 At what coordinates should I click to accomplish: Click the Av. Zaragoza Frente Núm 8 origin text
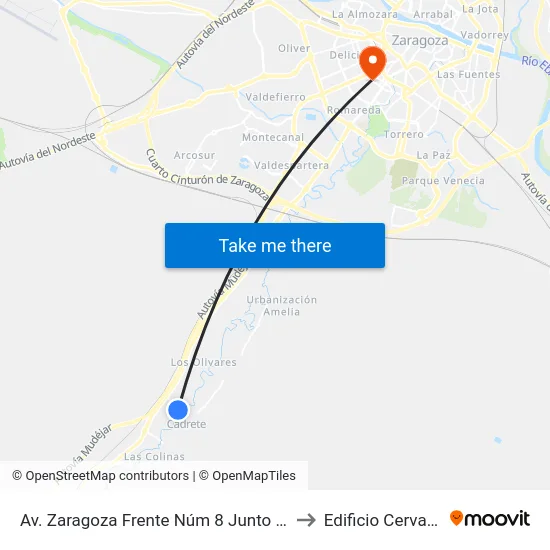coord(154,520)
